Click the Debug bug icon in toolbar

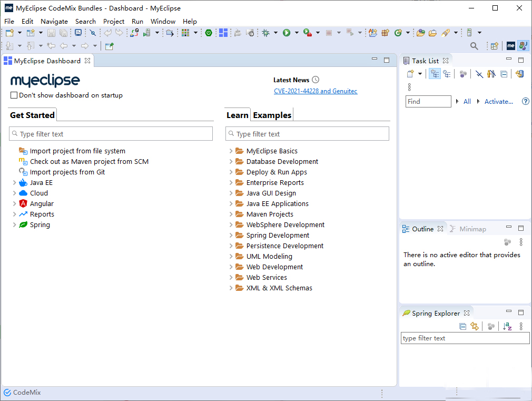tap(266, 33)
